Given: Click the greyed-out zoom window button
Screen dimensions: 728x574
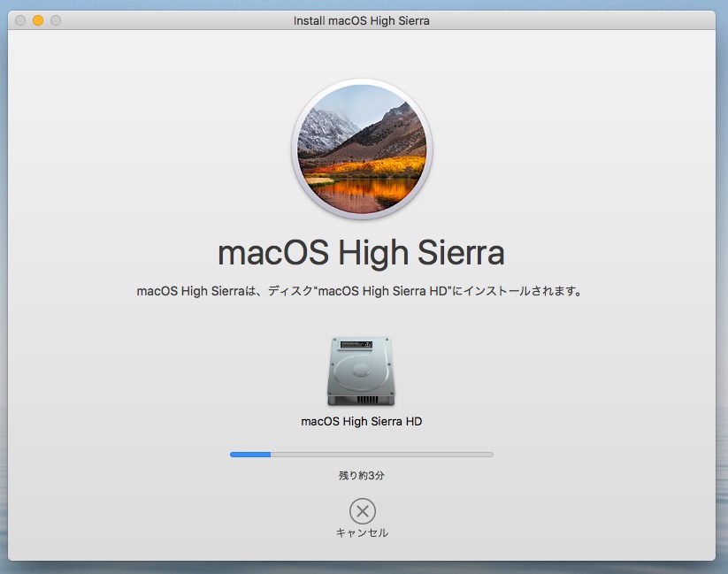Looking at the screenshot, I should (x=56, y=20).
